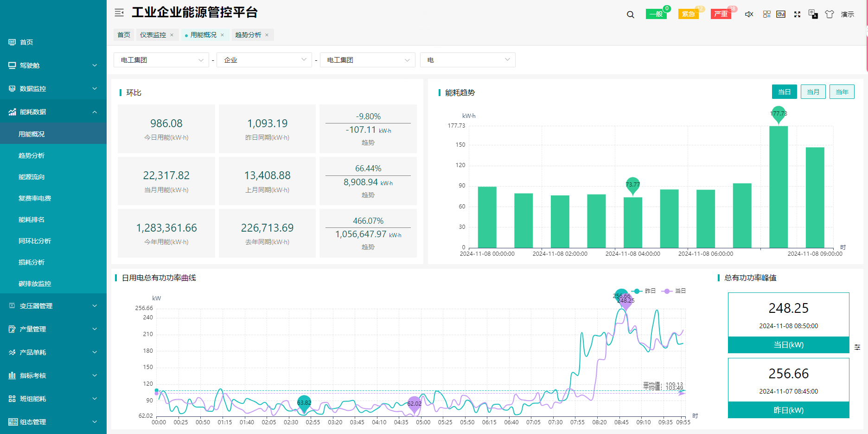Expand the 组态管理 menu chevron
868x434 pixels.
tap(95, 422)
